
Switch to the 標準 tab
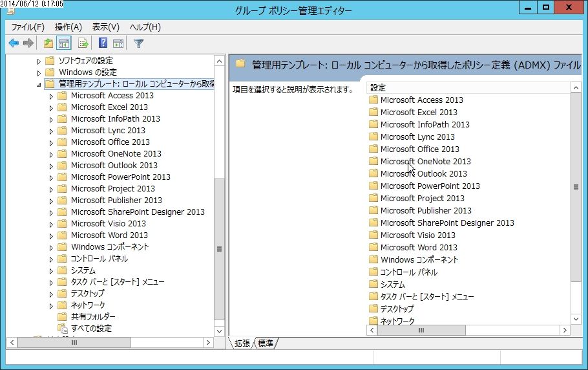(266, 343)
